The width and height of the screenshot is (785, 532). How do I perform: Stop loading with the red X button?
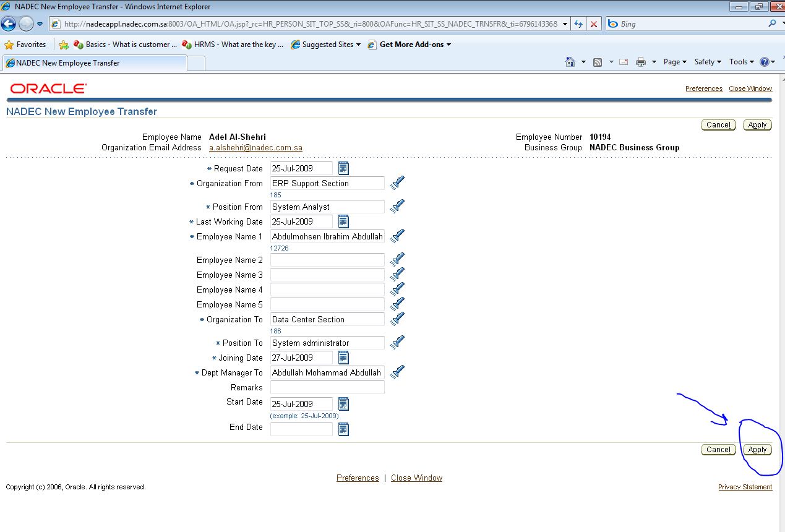594,24
